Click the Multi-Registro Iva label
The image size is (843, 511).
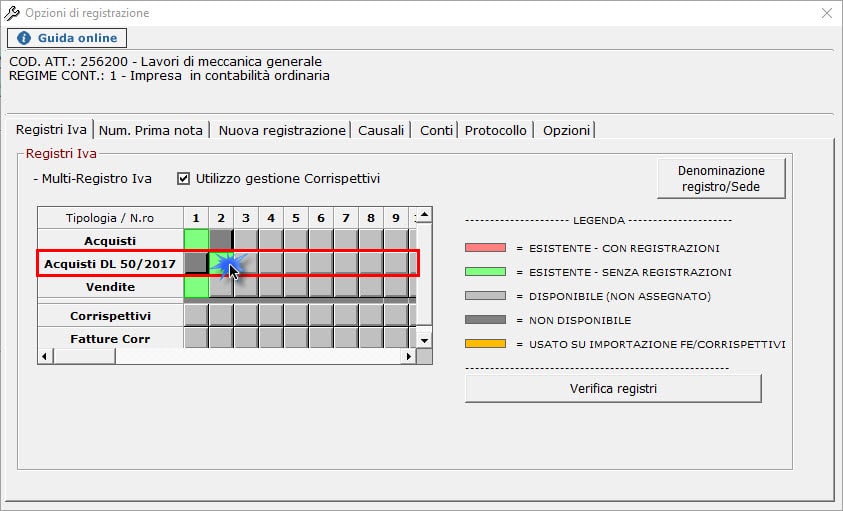[x=92, y=179]
